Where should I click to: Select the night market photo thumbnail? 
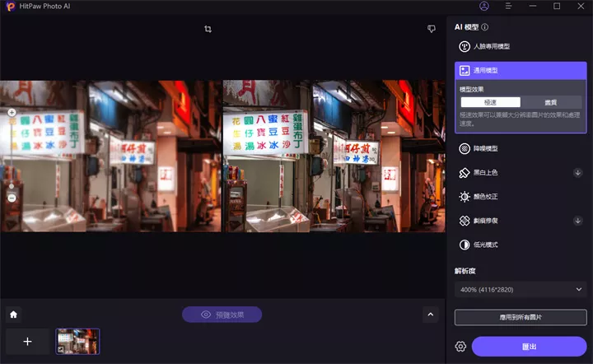[x=77, y=341]
